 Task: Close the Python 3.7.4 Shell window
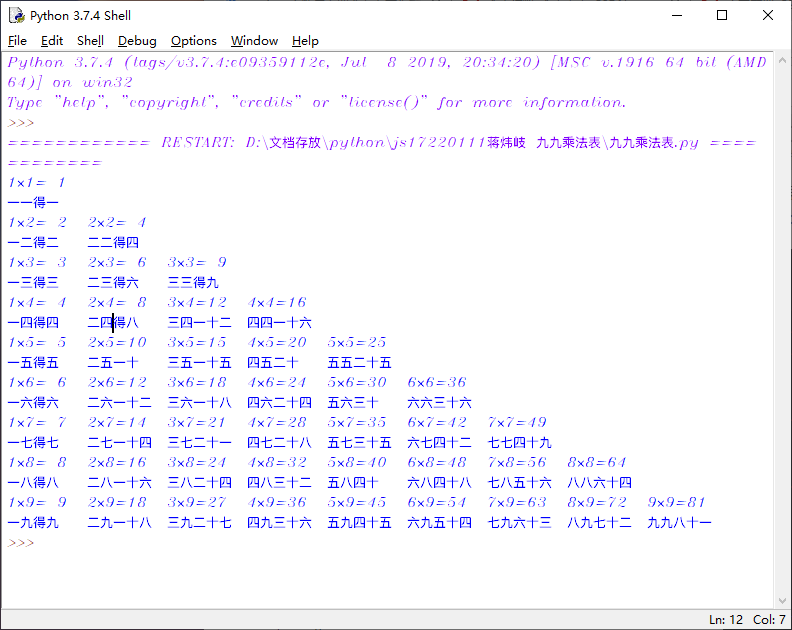click(x=768, y=16)
